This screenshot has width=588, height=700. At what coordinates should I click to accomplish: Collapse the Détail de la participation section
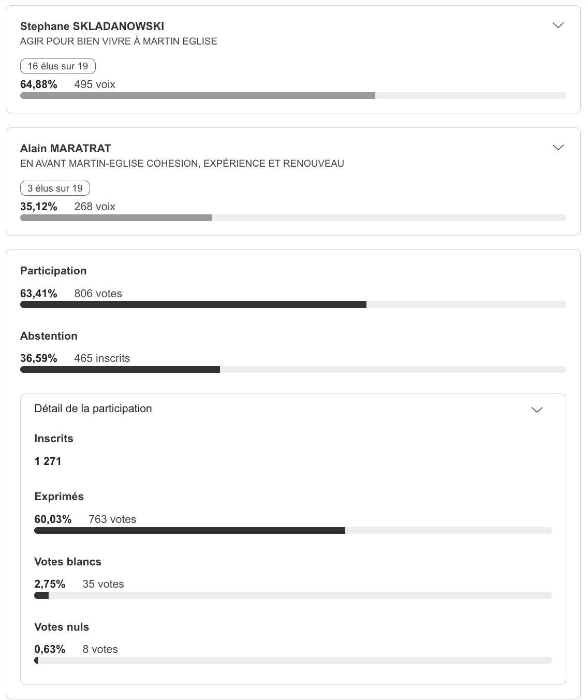pos(537,410)
